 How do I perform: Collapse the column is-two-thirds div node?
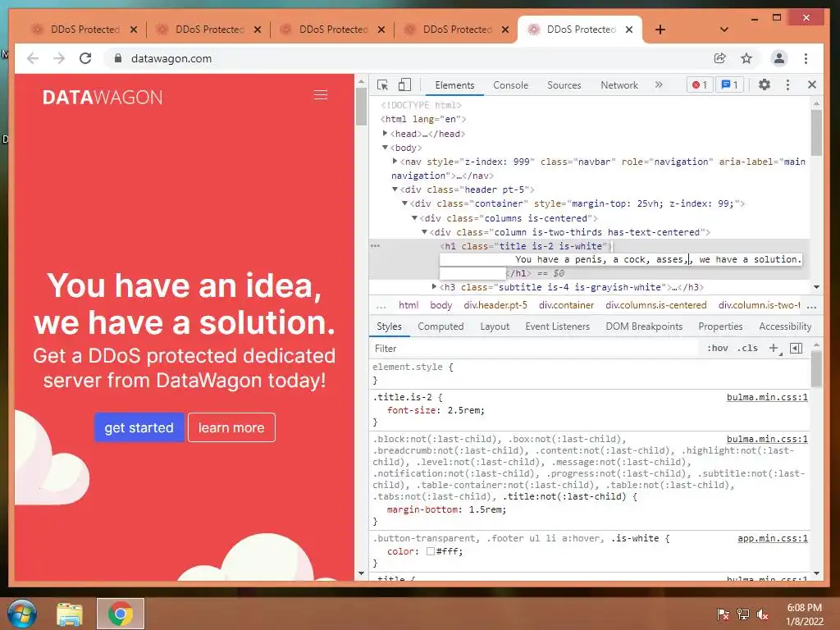[x=424, y=232]
